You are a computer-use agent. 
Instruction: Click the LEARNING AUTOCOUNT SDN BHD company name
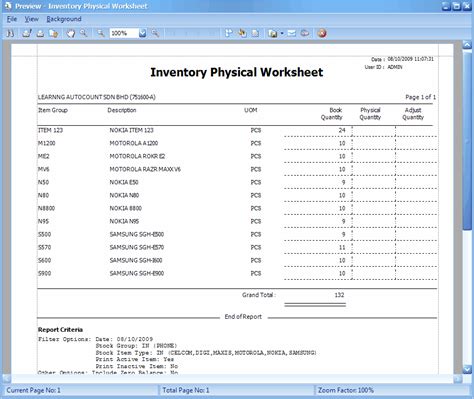pos(97,97)
